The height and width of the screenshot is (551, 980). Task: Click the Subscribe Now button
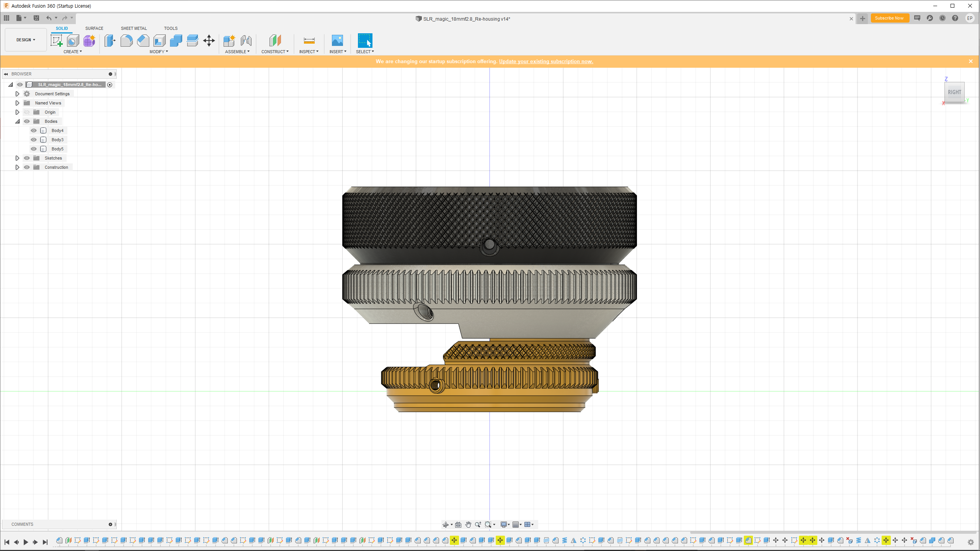(889, 18)
